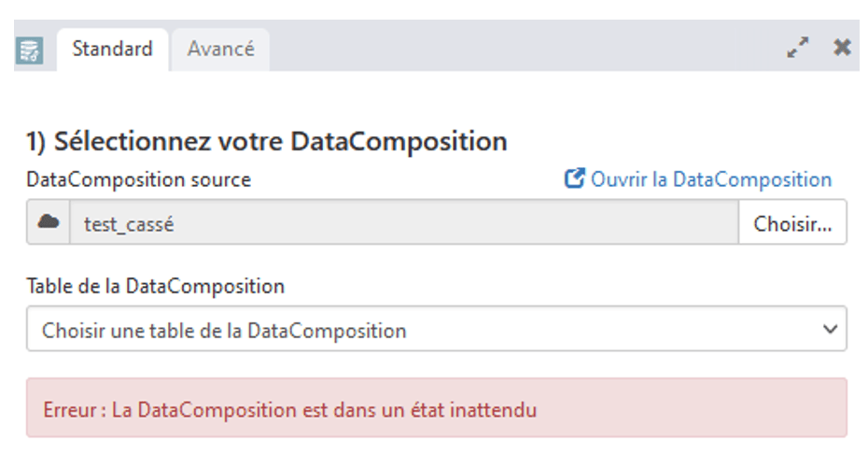Open the Table de la DataComposition dropdown
Viewport: 868px width, 469px height.
[437, 329]
